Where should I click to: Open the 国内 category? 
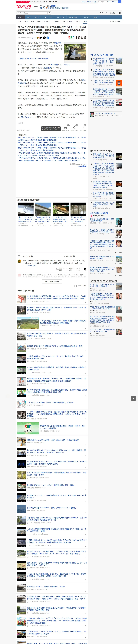pos(26,21)
